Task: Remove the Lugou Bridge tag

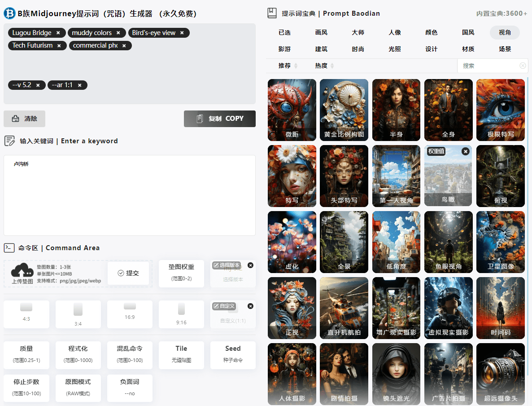Action: [x=58, y=33]
